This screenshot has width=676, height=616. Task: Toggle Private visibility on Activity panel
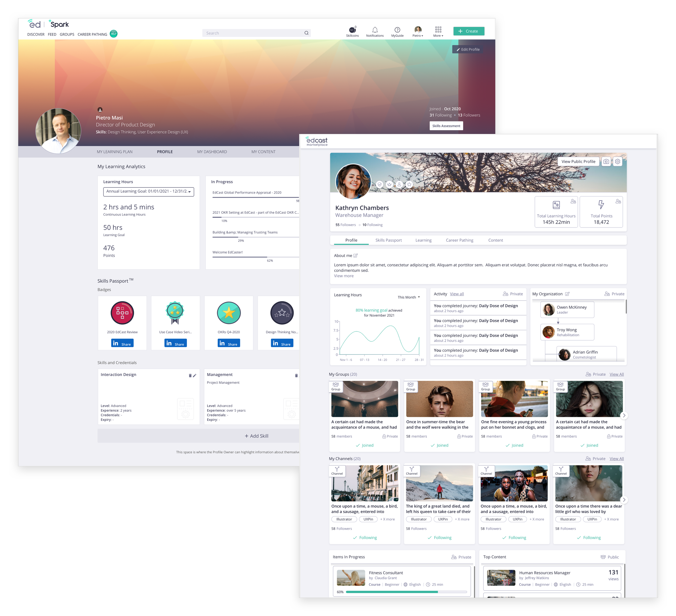[x=513, y=294]
